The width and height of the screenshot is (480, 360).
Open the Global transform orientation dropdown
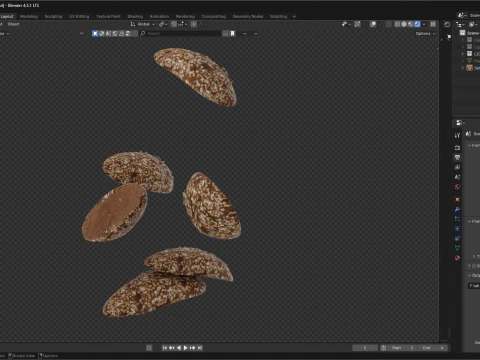coord(142,24)
